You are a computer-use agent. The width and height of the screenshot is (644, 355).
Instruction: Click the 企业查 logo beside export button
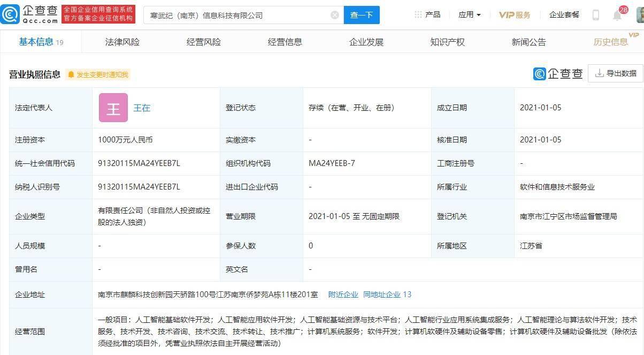point(558,74)
